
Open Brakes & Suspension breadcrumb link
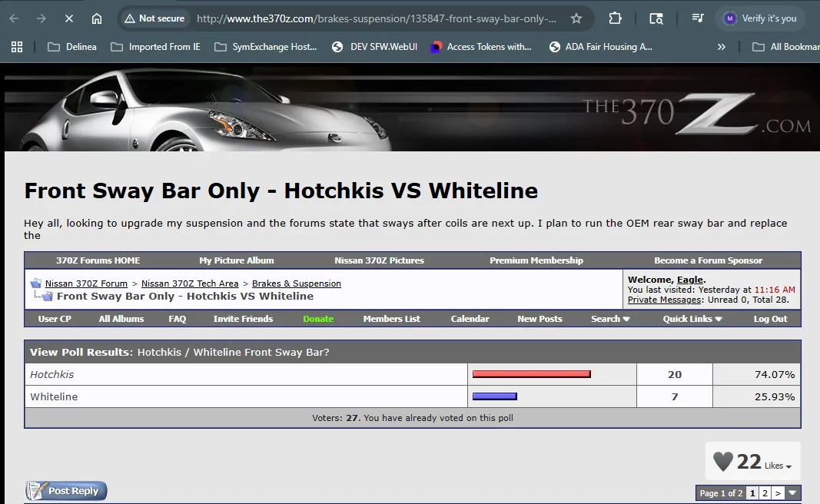tap(297, 283)
